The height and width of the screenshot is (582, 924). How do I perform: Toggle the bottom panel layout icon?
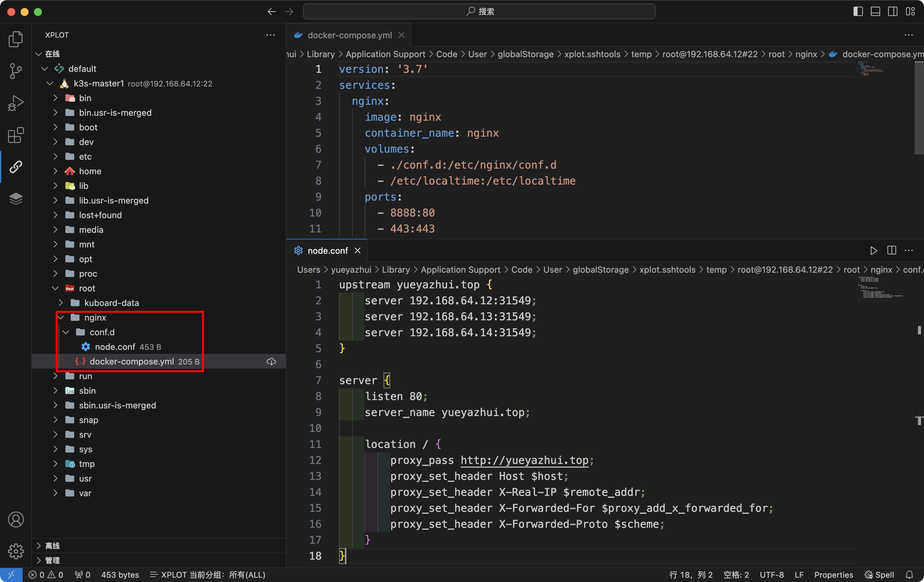pos(875,12)
